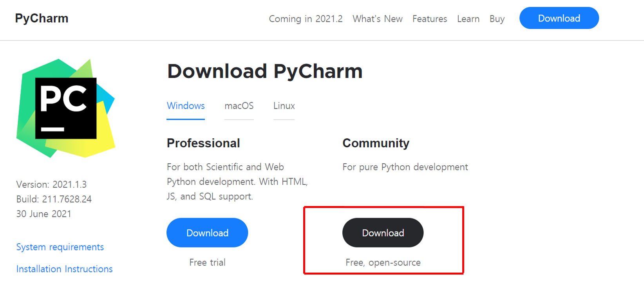Select the Professional heading
This screenshot has width=644, height=282.
point(203,143)
